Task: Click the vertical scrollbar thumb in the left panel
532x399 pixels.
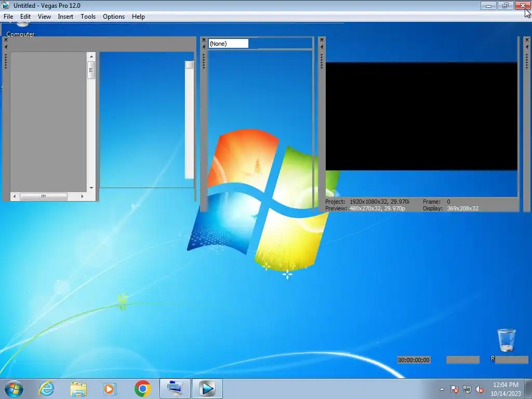Action: (91, 70)
